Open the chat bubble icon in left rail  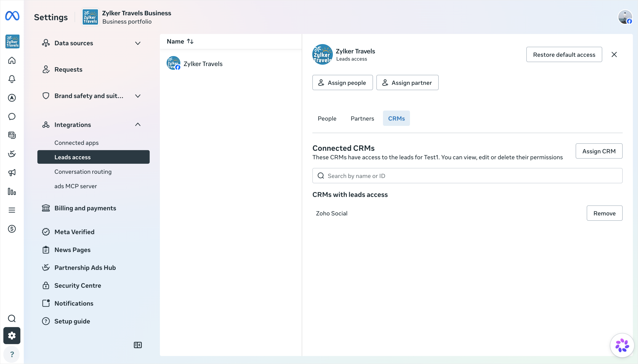coord(12,117)
